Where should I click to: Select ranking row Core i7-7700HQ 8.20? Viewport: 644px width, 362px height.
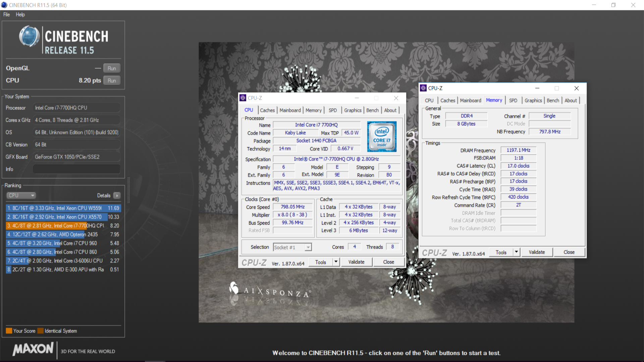click(63, 226)
